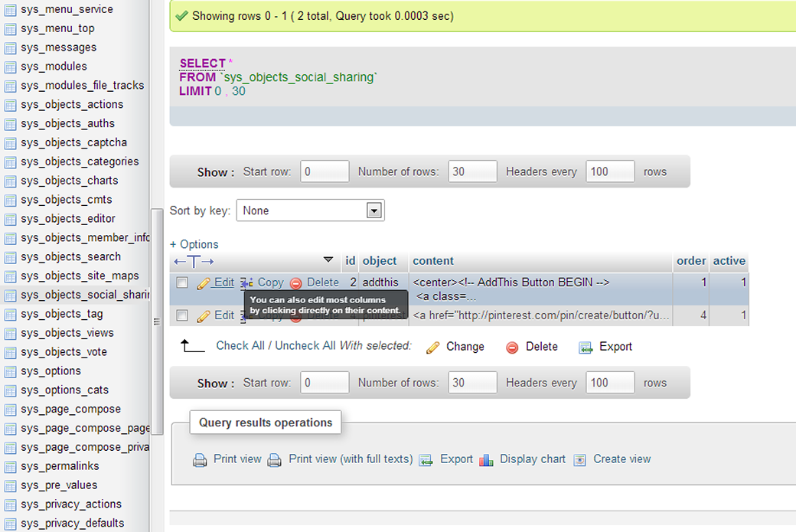Screen dimensions: 796x532
Task: Tick the checkbox for the addthis row
Action: click(182, 282)
